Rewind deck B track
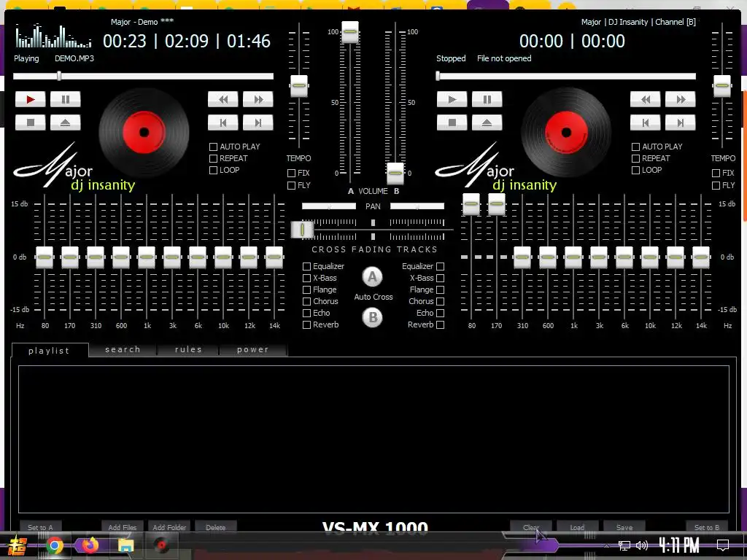Screen dimensions: 747x560 click(646, 99)
